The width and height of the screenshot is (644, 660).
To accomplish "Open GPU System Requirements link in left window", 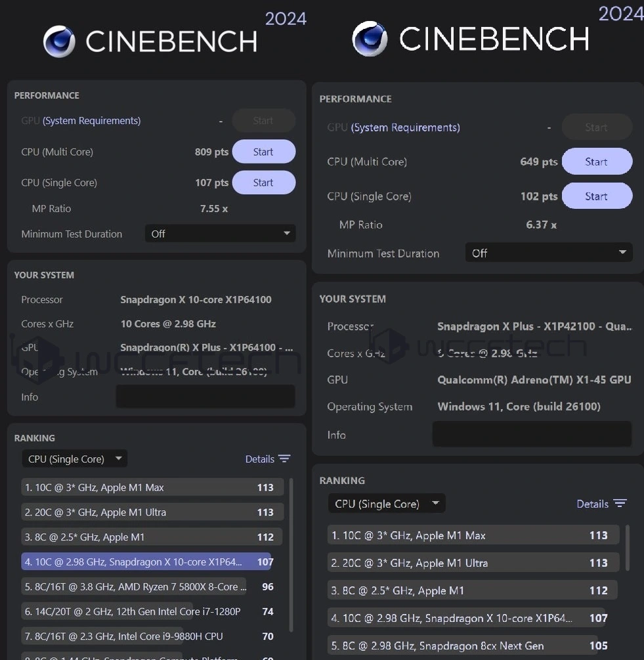I will (91, 121).
